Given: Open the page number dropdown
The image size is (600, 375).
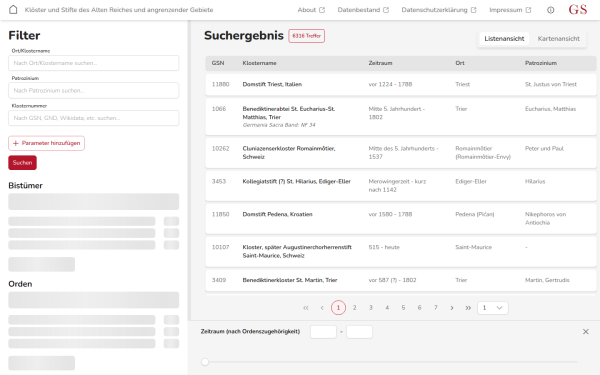Looking at the screenshot, I should pos(493,308).
